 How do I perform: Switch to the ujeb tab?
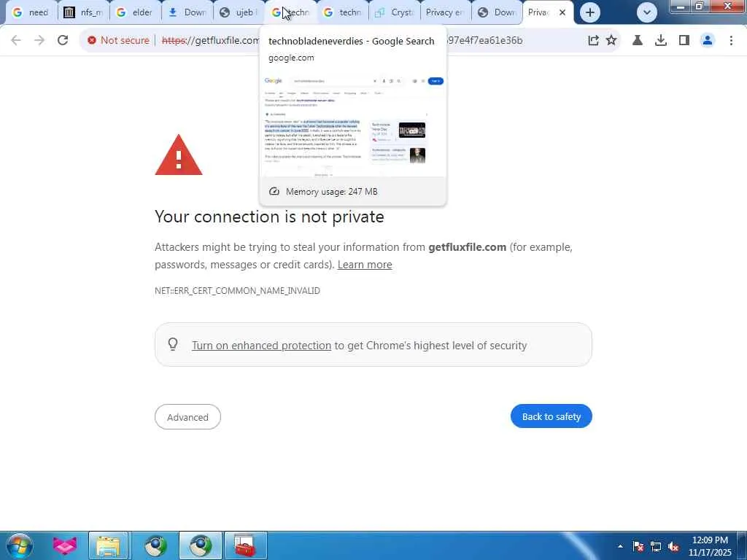pos(239,12)
